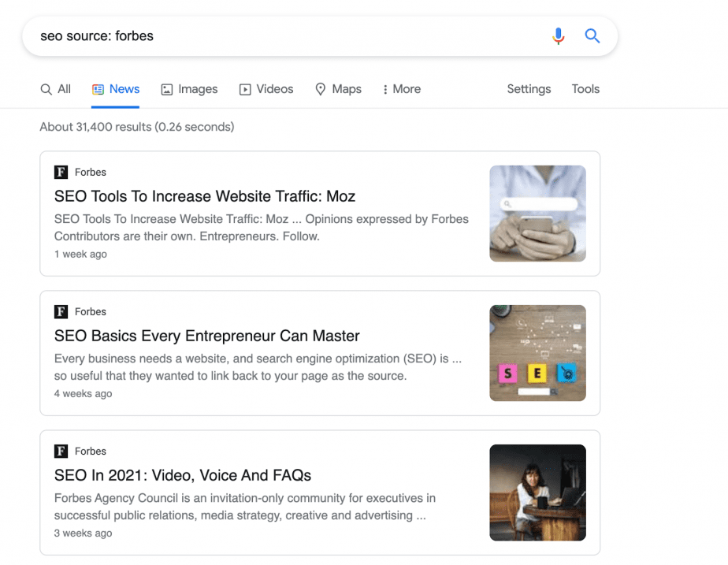This screenshot has height=565, width=728.
Task: Click Forbes source name on SEO Basics article
Action: coord(91,311)
